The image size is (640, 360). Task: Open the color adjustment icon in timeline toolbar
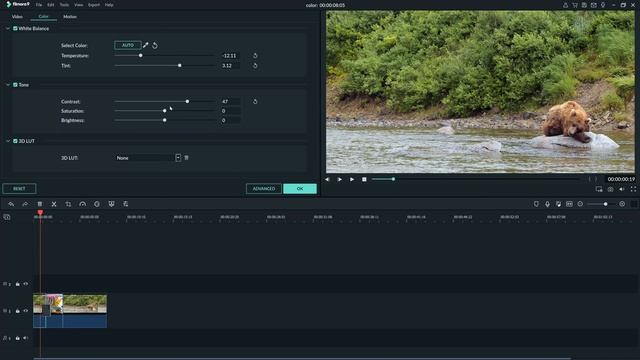point(97,204)
